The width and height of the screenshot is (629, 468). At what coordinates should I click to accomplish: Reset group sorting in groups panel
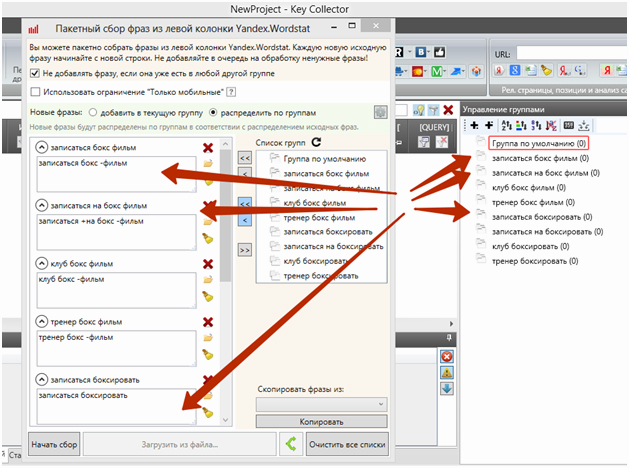[551, 126]
